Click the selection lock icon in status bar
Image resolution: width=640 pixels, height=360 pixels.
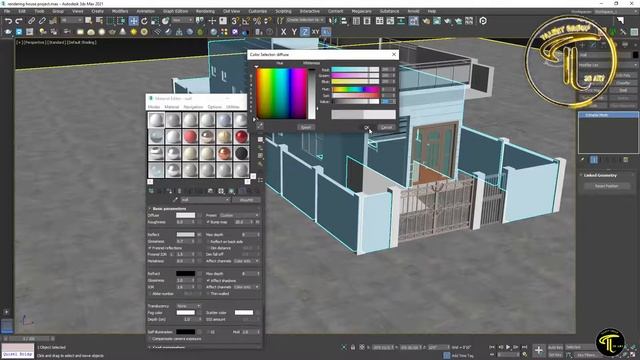pyautogui.click(x=353, y=347)
